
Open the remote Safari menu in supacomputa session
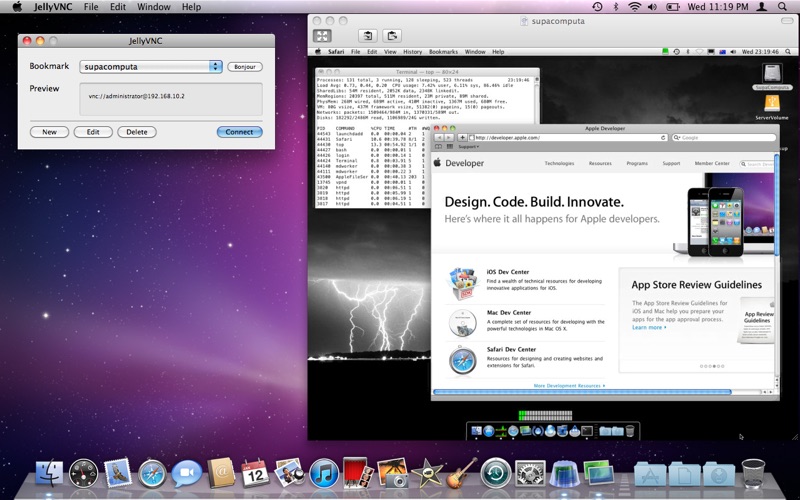point(336,52)
